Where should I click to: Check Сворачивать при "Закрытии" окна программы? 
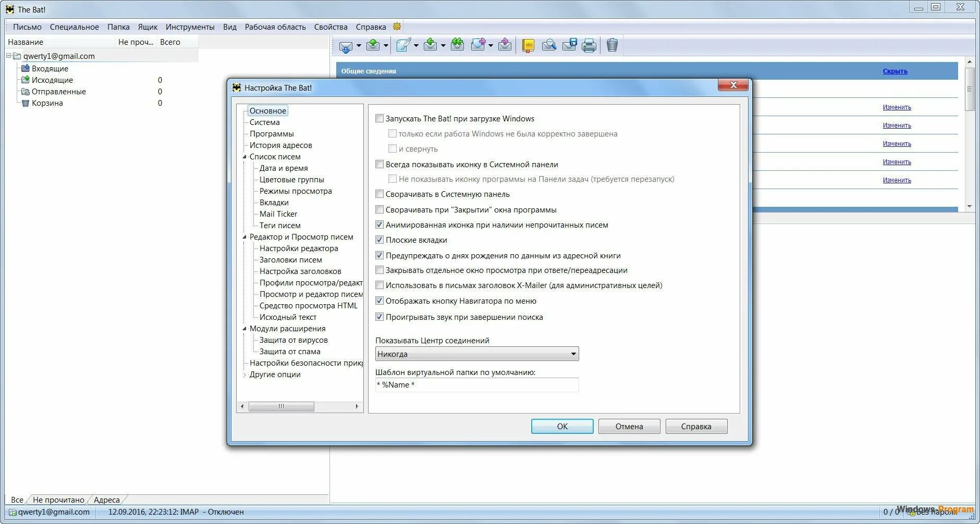coord(379,209)
